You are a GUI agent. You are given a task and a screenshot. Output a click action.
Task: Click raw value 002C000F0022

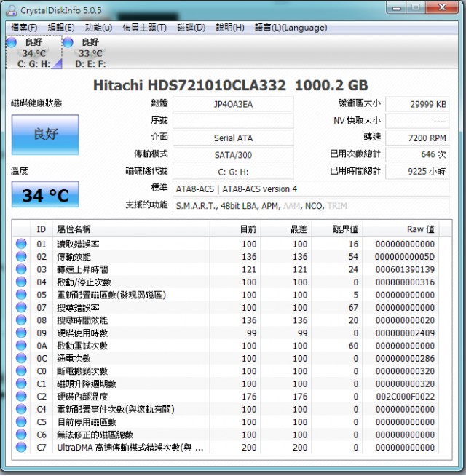(406, 397)
